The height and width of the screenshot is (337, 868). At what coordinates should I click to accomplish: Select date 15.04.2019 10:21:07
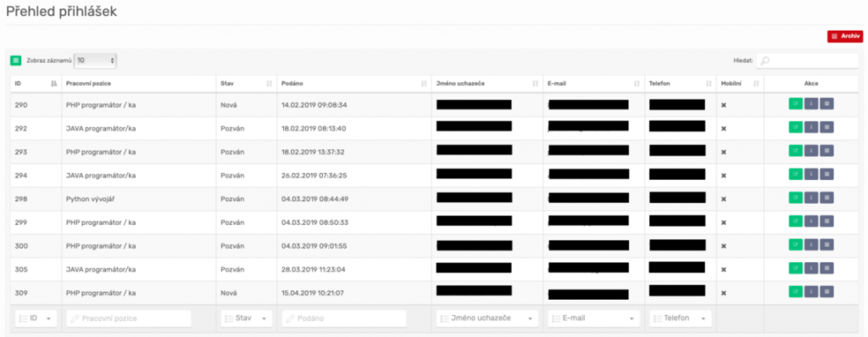click(x=313, y=293)
